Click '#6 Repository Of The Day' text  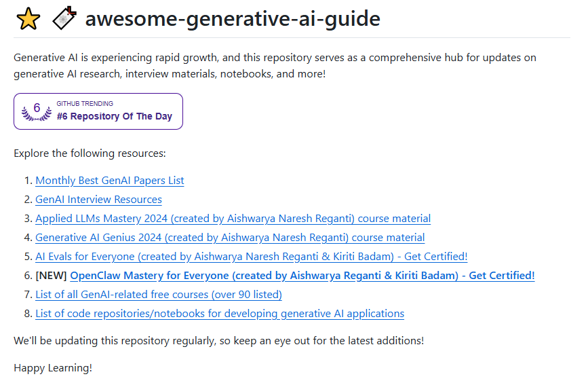pos(115,116)
